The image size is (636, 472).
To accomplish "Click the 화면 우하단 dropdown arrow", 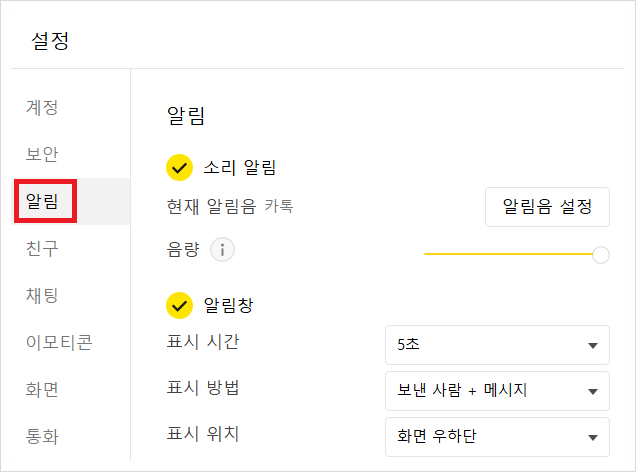I will 592,438.
